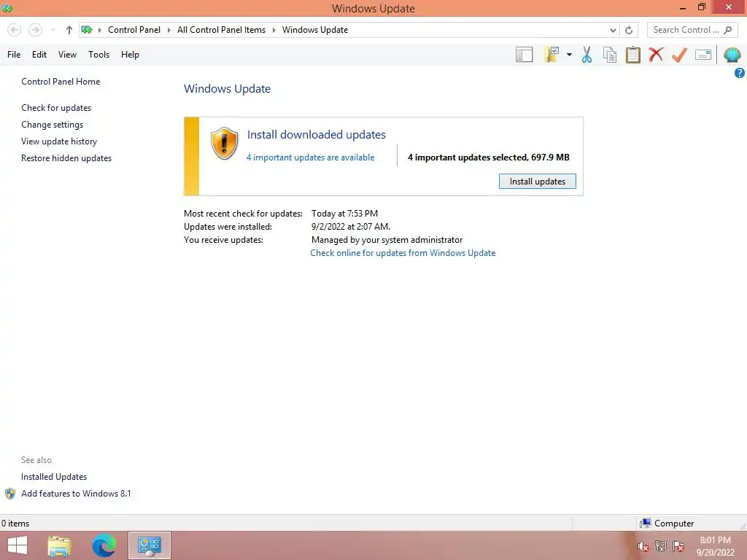The image size is (747, 560).
Task: Open the Tools menu
Action: (98, 55)
